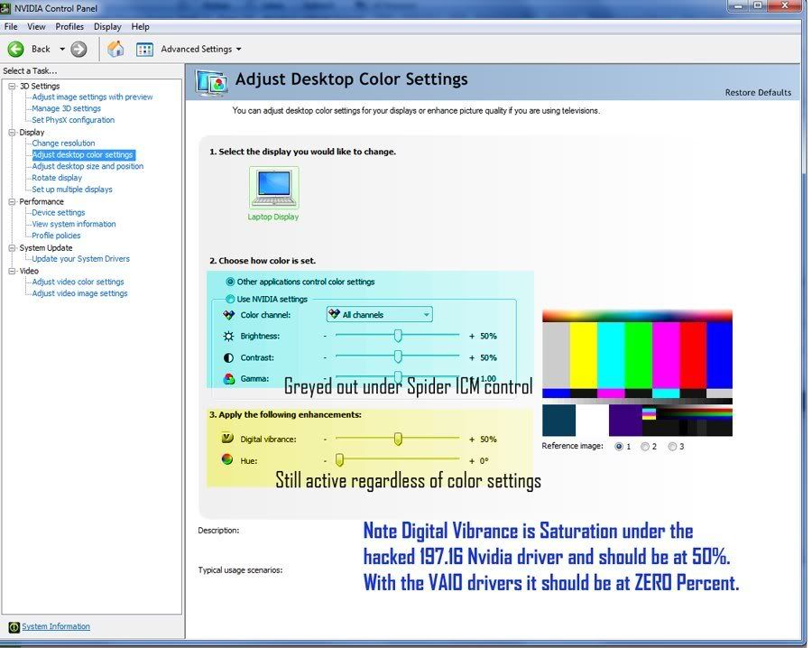Collapse the 3D Settings tree node
The image size is (812, 648).
coord(12,86)
